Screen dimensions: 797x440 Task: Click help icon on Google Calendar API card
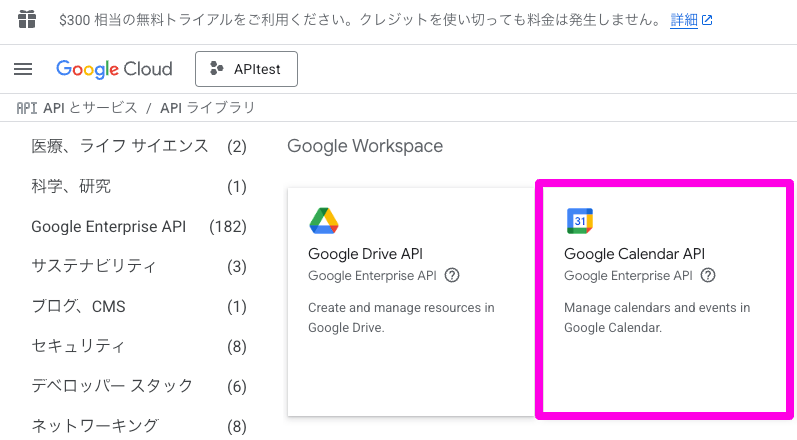point(708,275)
